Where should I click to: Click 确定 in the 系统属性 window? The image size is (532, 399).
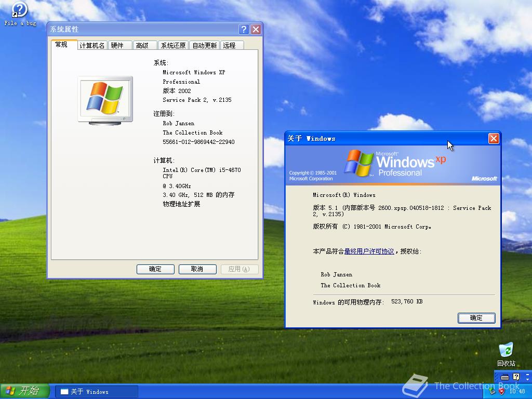click(155, 269)
